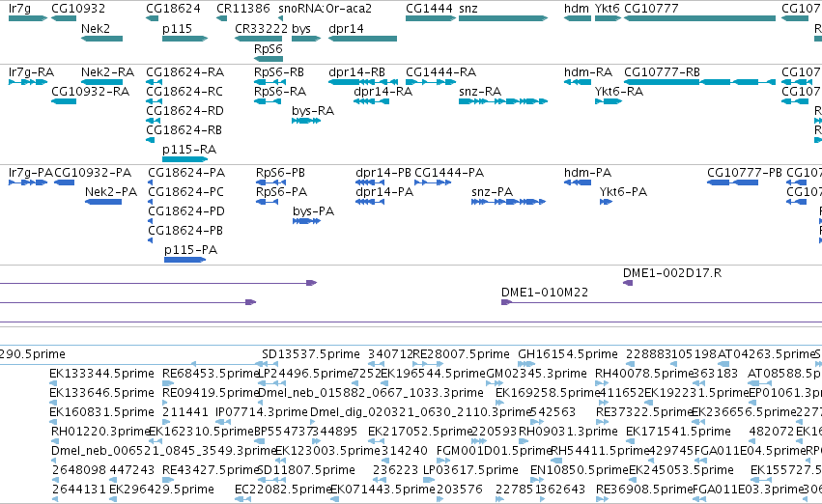Image resolution: width=822 pixels, height=504 pixels.
Task: Open transcript snz-RA
Action: point(503,101)
